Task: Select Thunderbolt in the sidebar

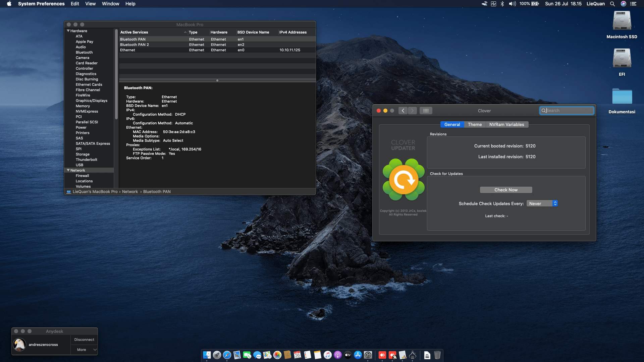Action: point(87,160)
